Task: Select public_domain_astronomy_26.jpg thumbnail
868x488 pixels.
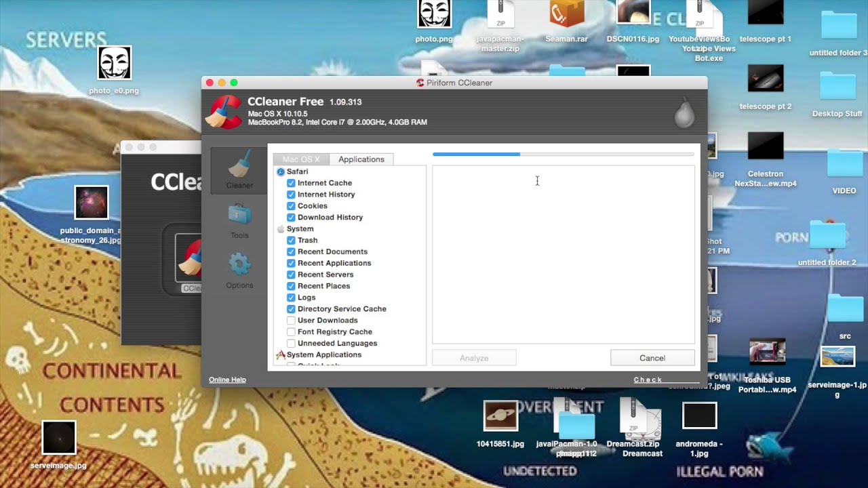Action: pyautogui.click(x=92, y=203)
